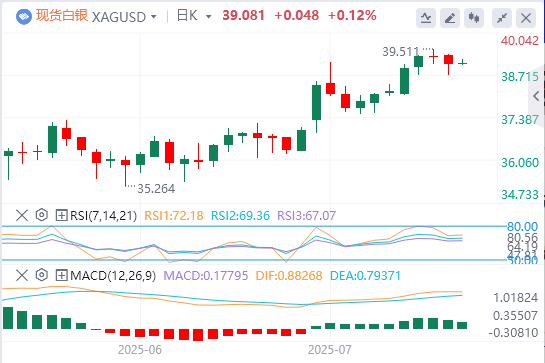Click the 2025-06 date axis label
This screenshot has width=545, height=363.
(x=140, y=349)
